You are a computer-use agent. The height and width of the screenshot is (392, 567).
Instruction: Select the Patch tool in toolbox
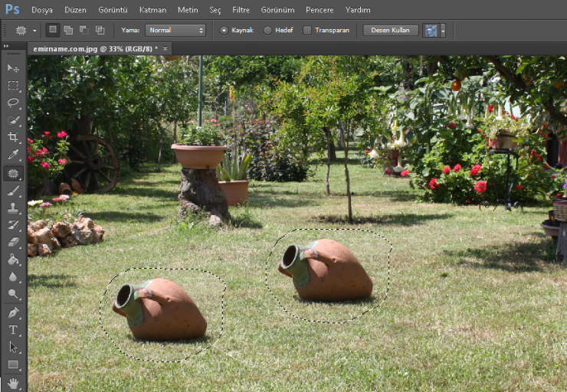[x=13, y=174]
